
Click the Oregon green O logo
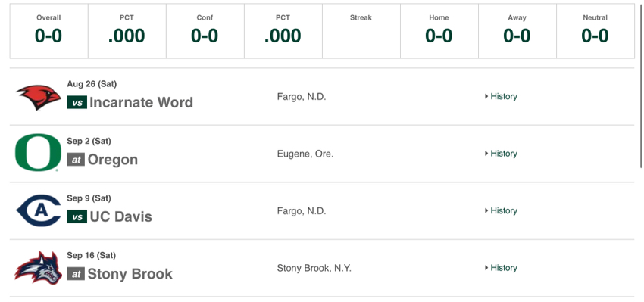coord(38,153)
